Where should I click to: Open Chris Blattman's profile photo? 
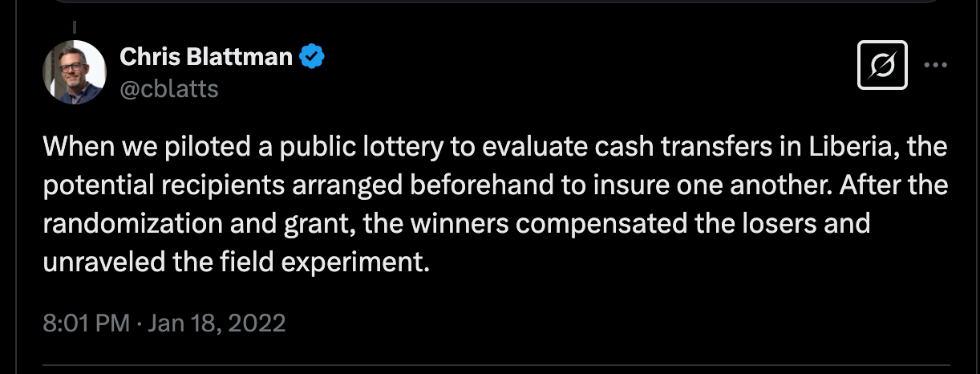coord(74,72)
